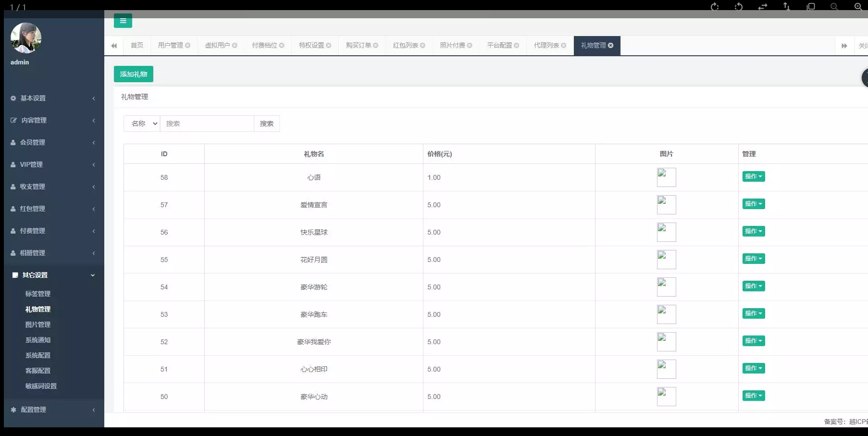
Task: Rotate image counterclockwise in viewer toolbar
Action: click(739, 7)
